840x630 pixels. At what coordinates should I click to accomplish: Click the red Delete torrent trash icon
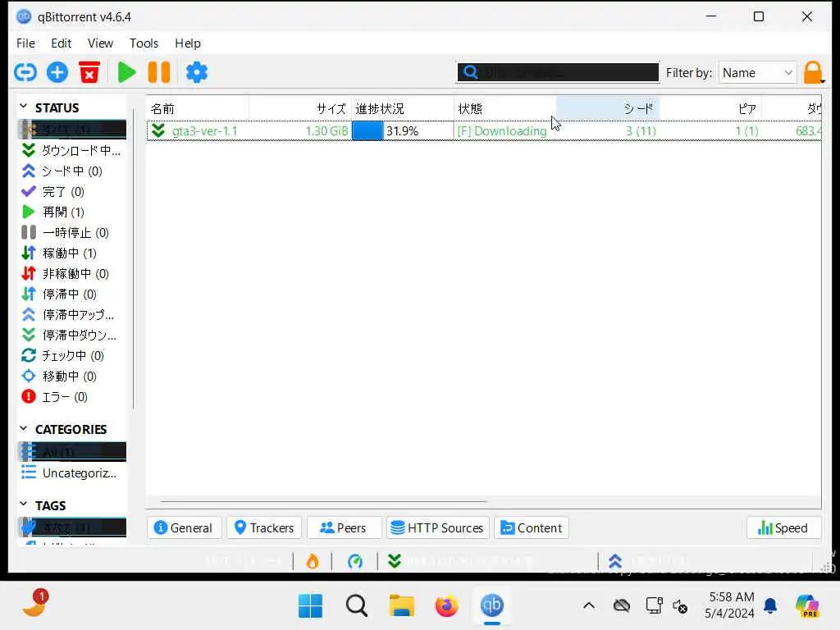(89, 72)
